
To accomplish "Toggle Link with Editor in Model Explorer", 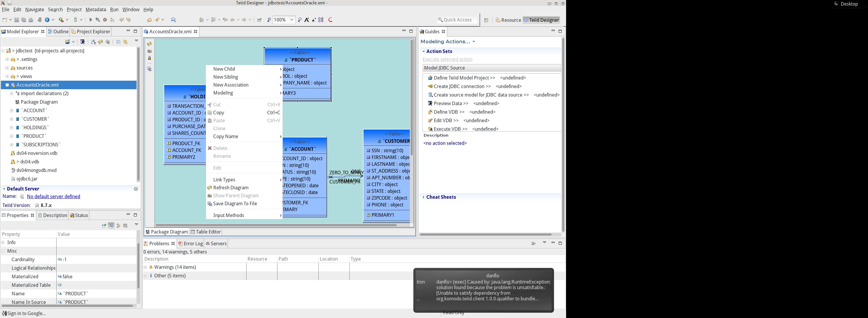I will (125, 42).
